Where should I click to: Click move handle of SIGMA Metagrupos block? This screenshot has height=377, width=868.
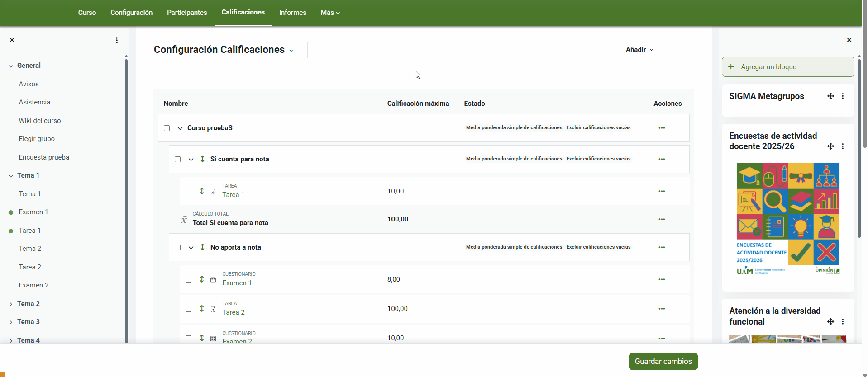(x=830, y=96)
